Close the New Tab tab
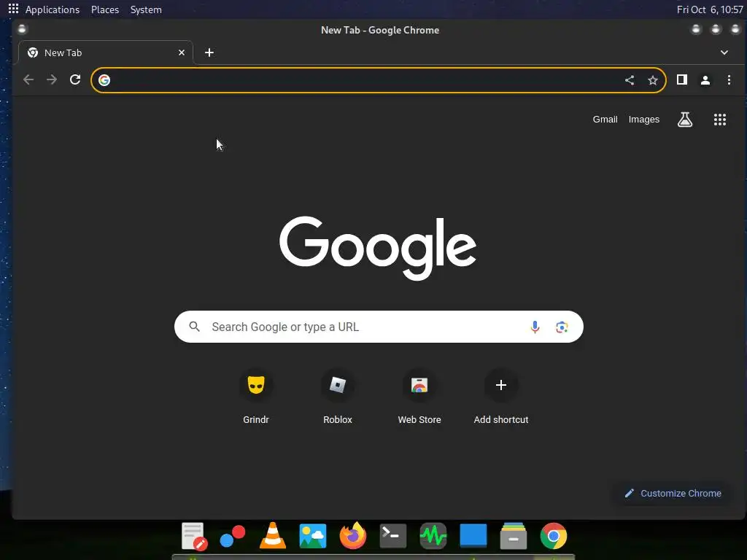The height and width of the screenshot is (560, 747). pos(182,52)
